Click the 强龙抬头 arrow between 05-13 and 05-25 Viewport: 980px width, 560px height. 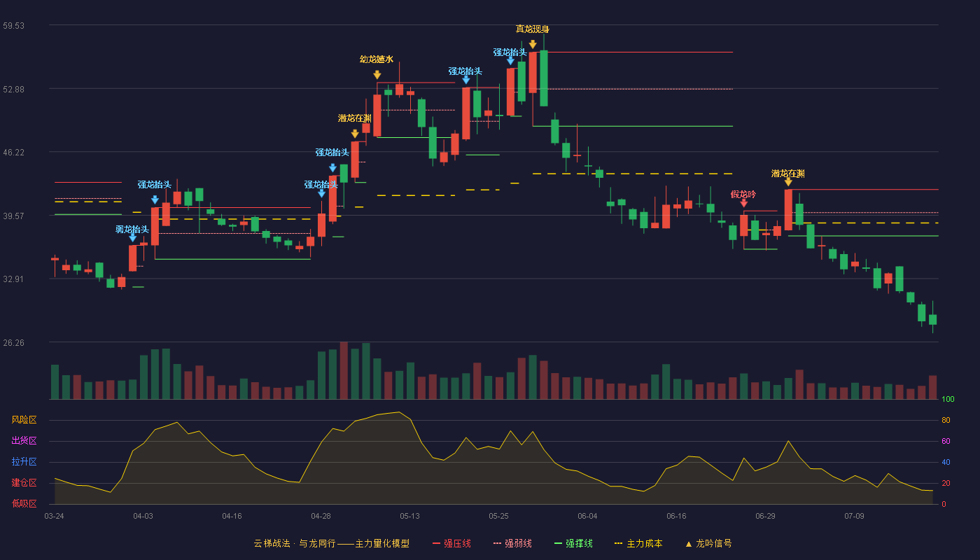[x=465, y=80]
